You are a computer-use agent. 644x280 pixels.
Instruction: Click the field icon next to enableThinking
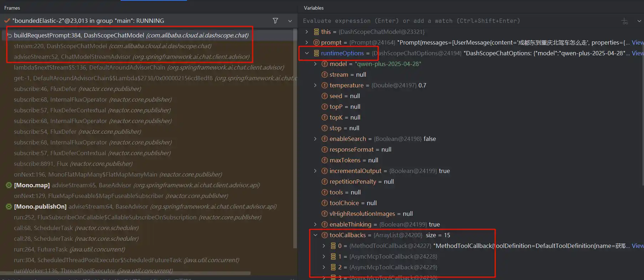(x=325, y=224)
